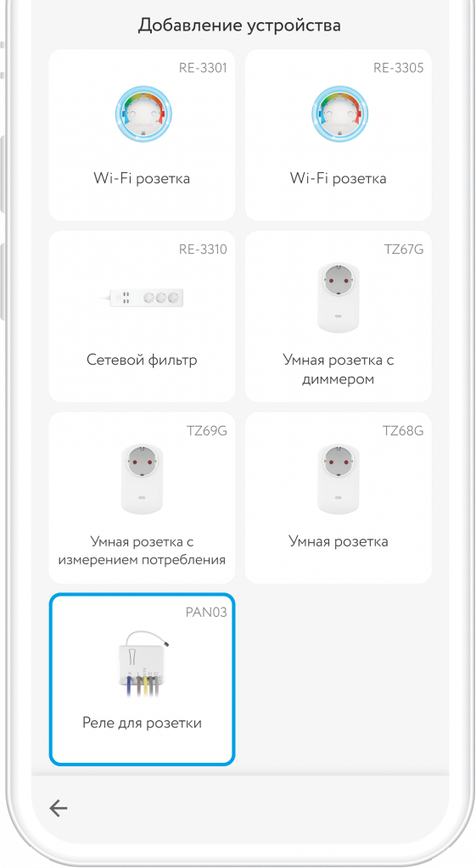Open the Wi-Fi розетка label under RE-3305
Viewport: 476px width, 868px height.
(x=339, y=178)
